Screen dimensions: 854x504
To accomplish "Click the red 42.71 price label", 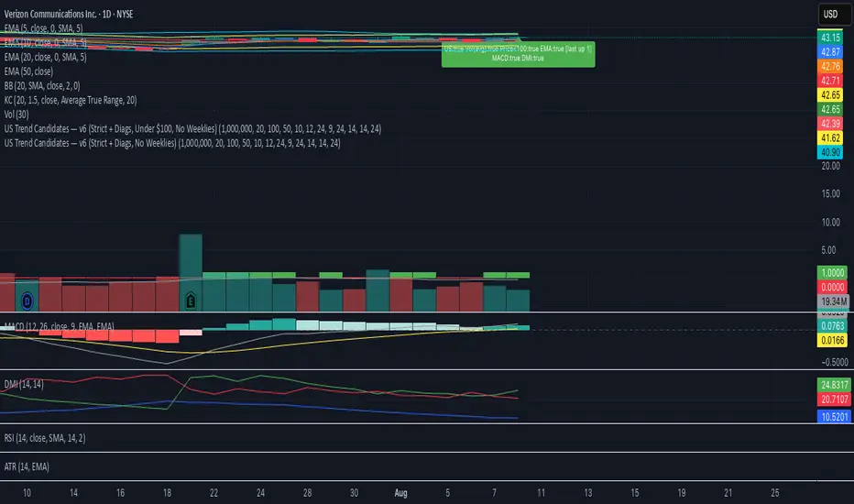I will 830,81.
